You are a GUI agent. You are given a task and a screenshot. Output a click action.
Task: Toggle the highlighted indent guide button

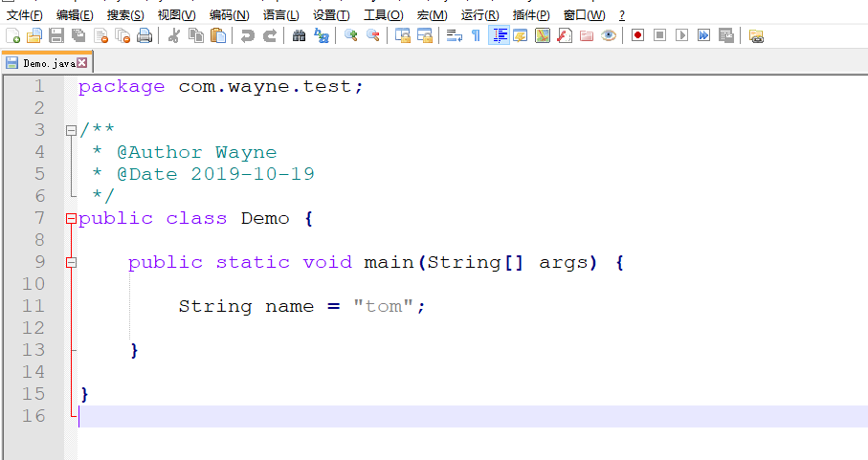(x=499, y=36)
